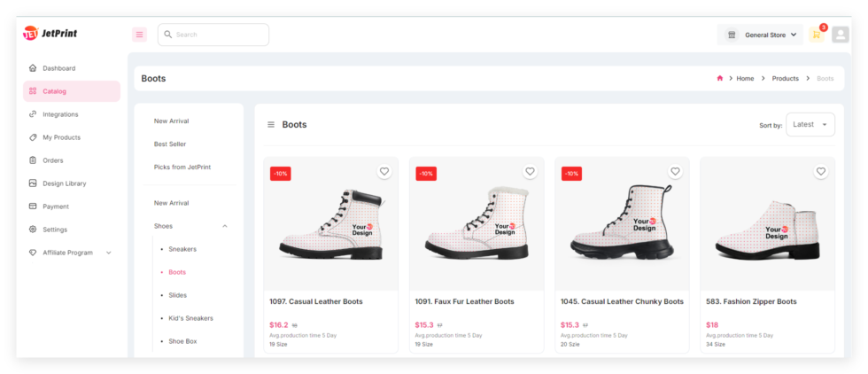Click the home icon in breadcrumb
Viewport: 868px width, 374px height.
[x=720, y=79]
